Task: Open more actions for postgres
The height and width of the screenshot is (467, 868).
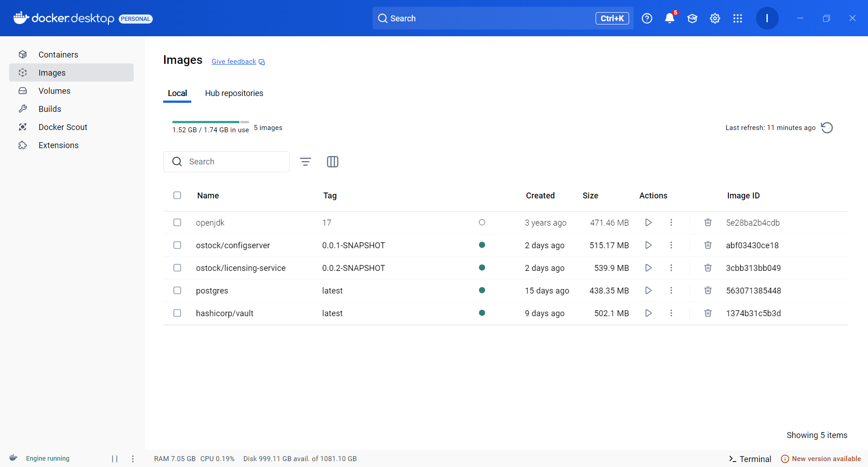Action: pyautogui.click(x=671, y=290)
